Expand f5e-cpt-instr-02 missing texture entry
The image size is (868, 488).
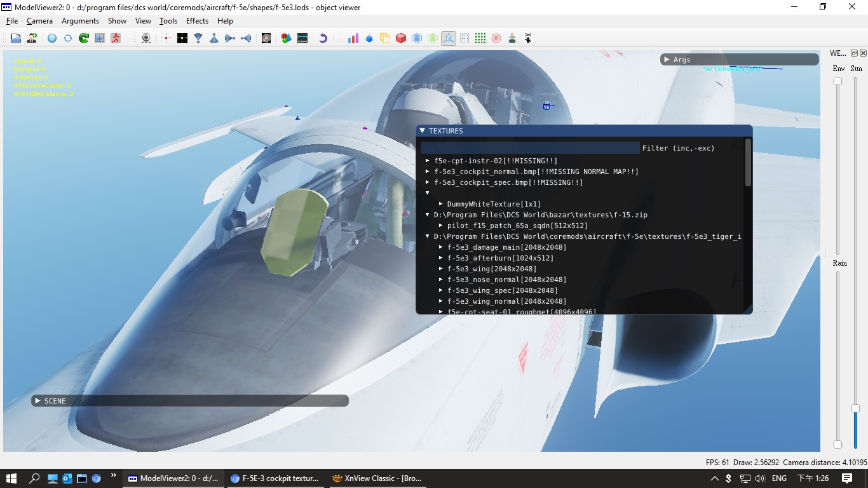tap(428, 161)
